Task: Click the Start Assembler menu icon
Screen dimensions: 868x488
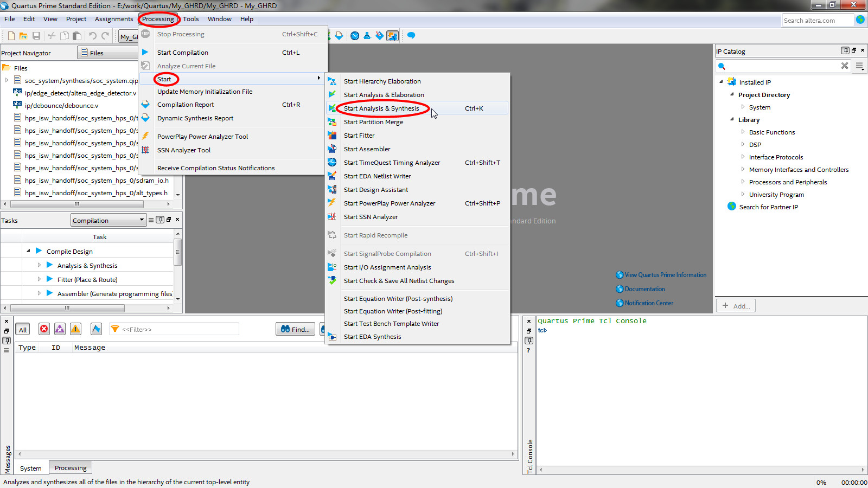Action: click(332, 149)
